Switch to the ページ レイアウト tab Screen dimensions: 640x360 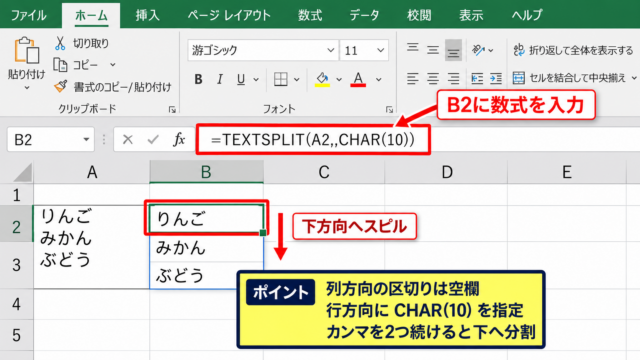click(x=229, y=15)
